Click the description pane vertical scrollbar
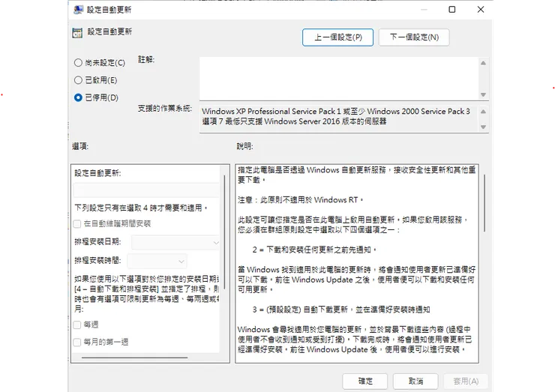555x392 pixels. [x=484, y=203]
